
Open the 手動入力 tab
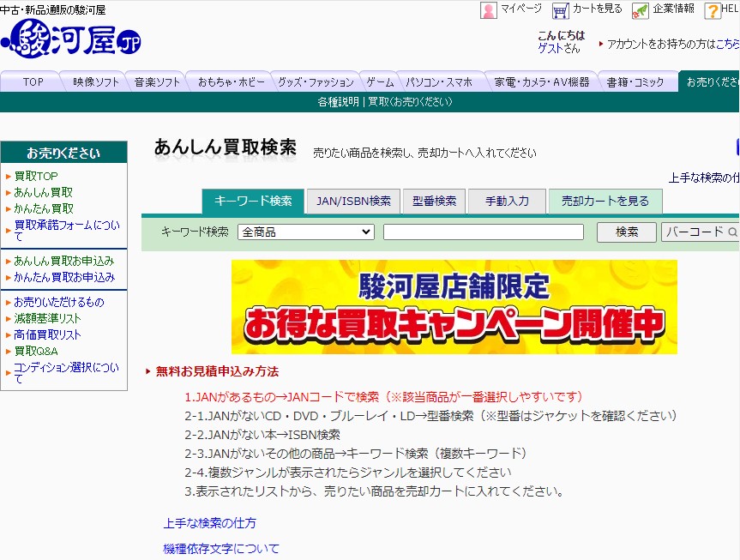(x=507, y=202)
